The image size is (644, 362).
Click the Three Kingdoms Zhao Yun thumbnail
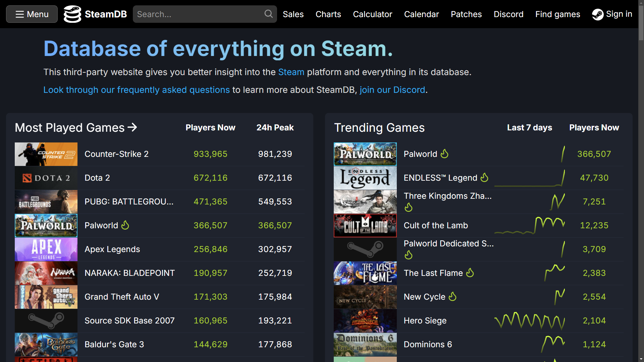(x=365, y=202)
